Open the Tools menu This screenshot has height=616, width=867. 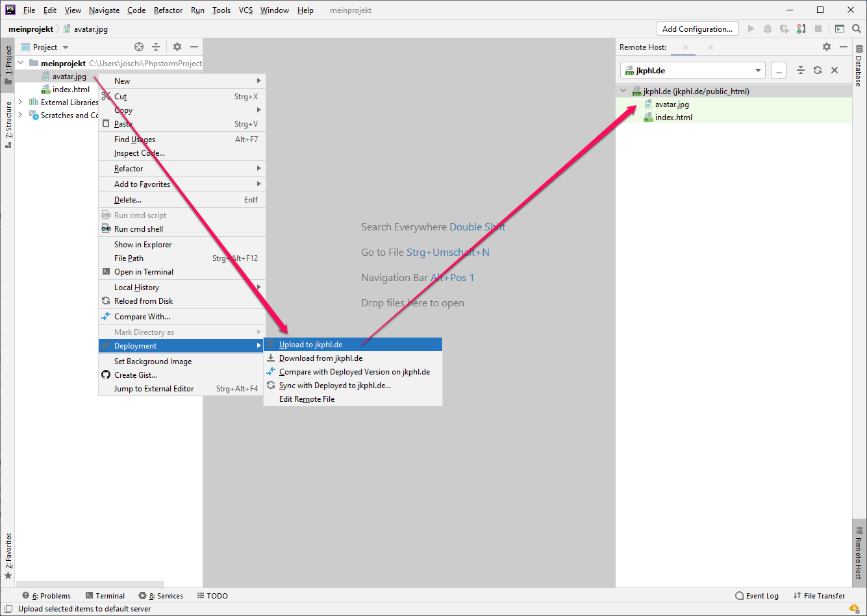tap(221, 10)
